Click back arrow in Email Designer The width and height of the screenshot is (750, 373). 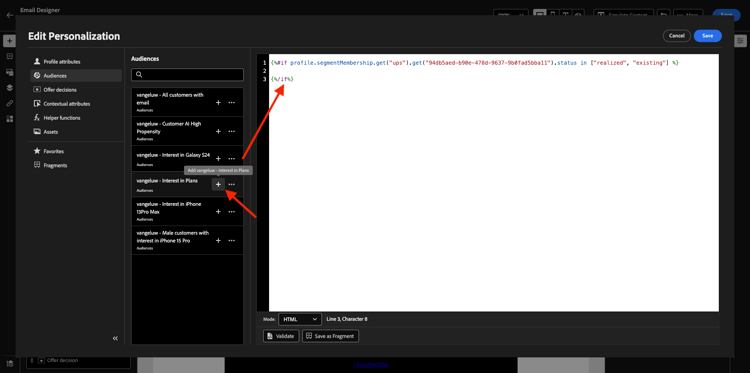point(10,15)
